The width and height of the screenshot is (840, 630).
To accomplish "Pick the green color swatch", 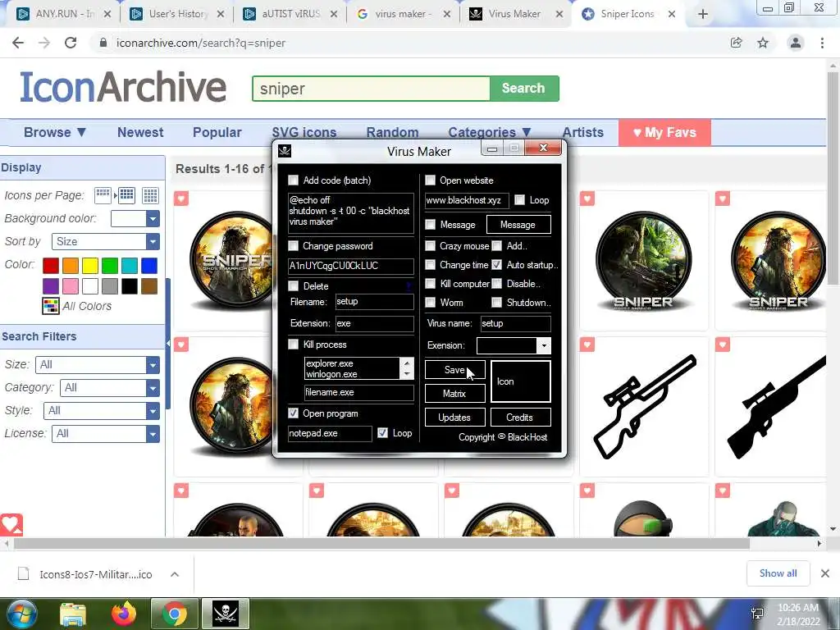I will coord(110,265).
